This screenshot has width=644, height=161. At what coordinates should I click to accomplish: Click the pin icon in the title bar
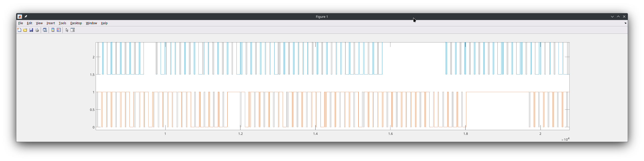pos(26,17)
